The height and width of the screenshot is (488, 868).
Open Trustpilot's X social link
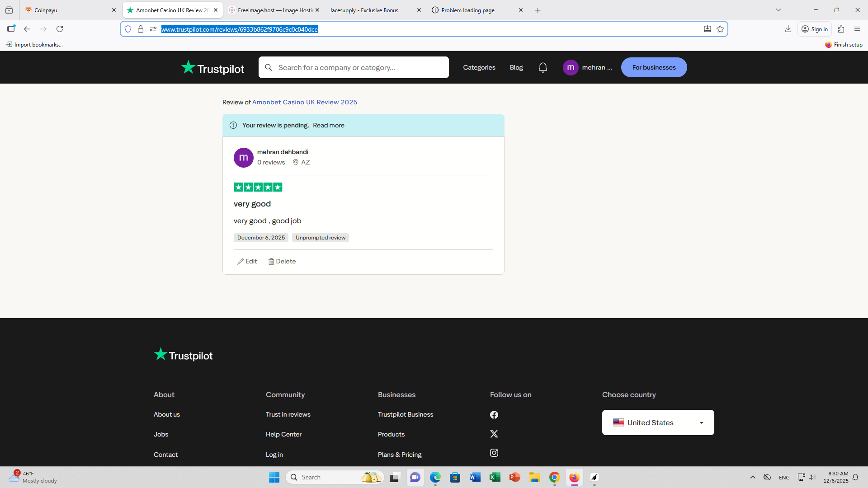pos(494,434)
